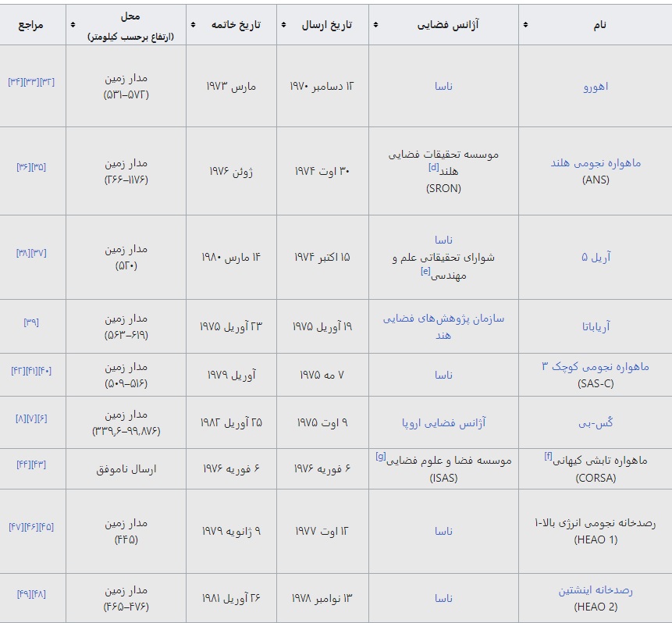
Task: Open the ماهواره نجومی هلند link
Action: tap(596, 163)
